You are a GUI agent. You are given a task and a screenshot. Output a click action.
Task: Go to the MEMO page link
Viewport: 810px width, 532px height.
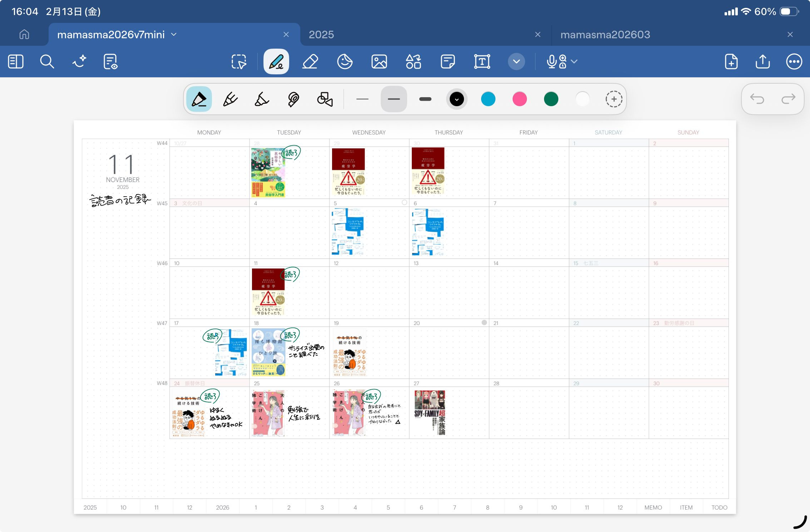[653, 507]
